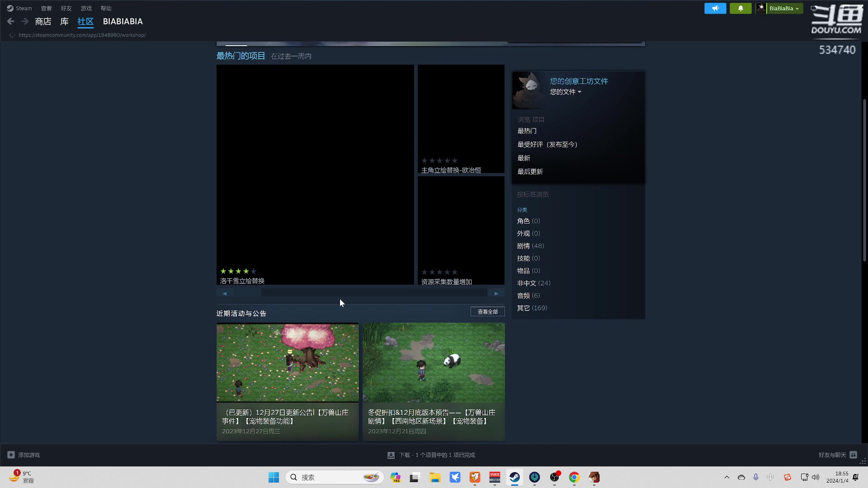Open the 帮助 menu

(x=106, y=8)
